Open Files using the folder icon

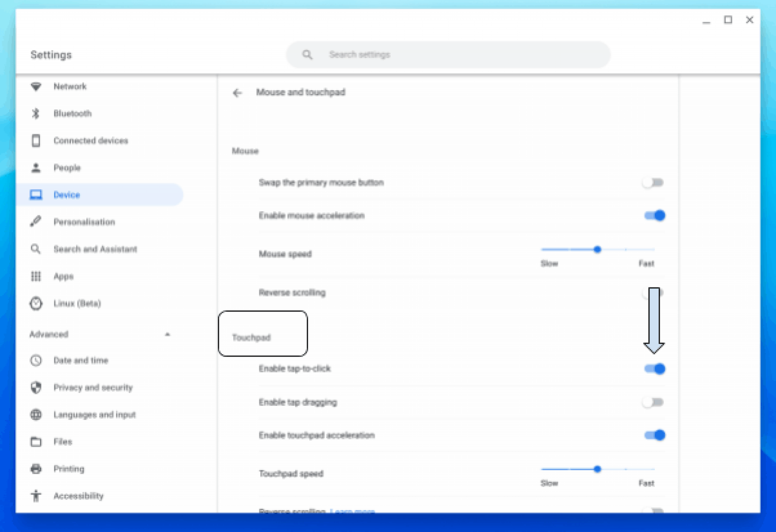(36, 442)
